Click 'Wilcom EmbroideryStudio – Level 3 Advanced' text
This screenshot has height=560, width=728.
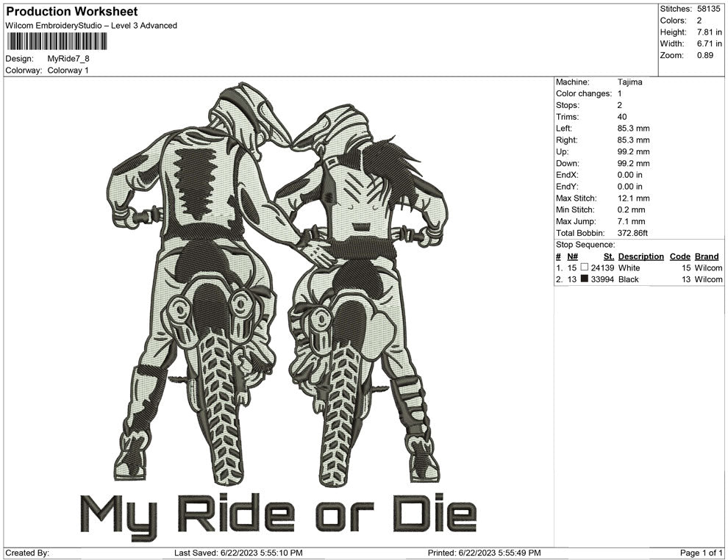[91, 26]
